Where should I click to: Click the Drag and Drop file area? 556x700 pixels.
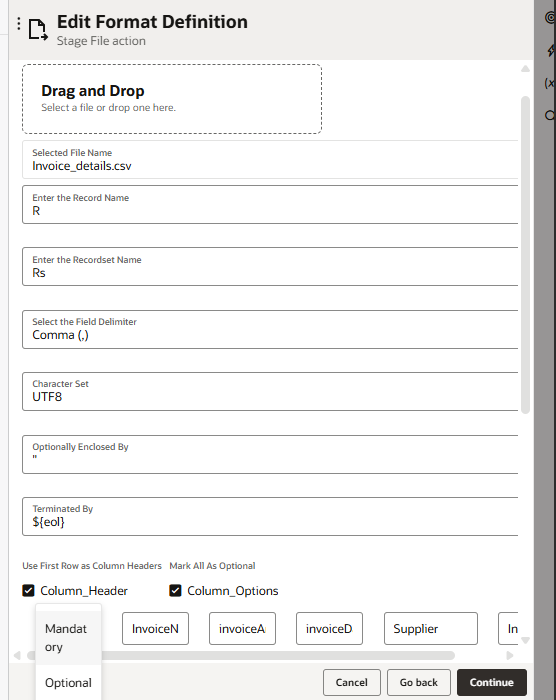(x=172, y=99)
